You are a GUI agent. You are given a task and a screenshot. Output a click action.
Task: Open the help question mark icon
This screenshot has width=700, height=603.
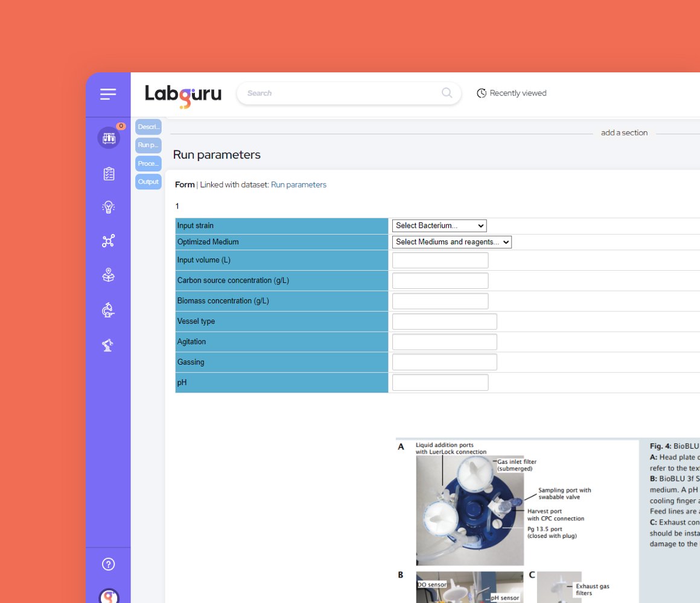(108, 564)
